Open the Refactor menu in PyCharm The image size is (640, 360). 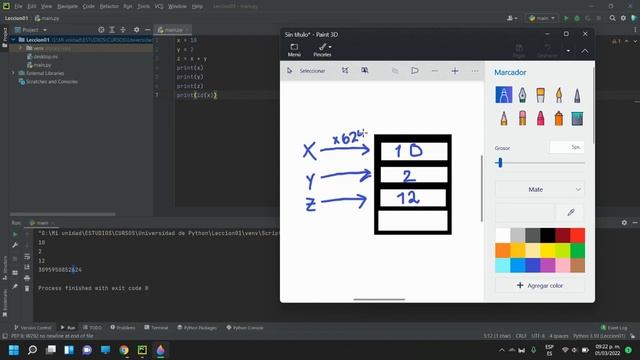pos(109,7)
